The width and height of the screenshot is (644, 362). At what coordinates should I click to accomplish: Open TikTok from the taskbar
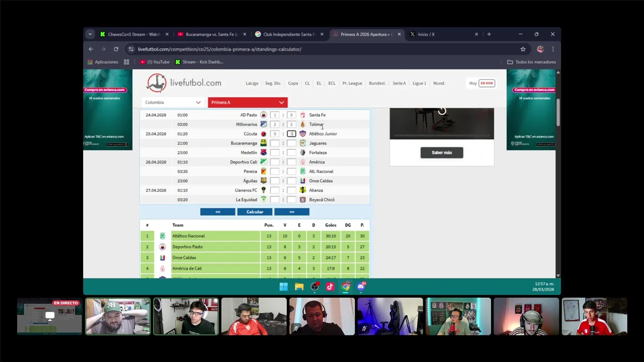pyautogui.click(x=330, y=287)
